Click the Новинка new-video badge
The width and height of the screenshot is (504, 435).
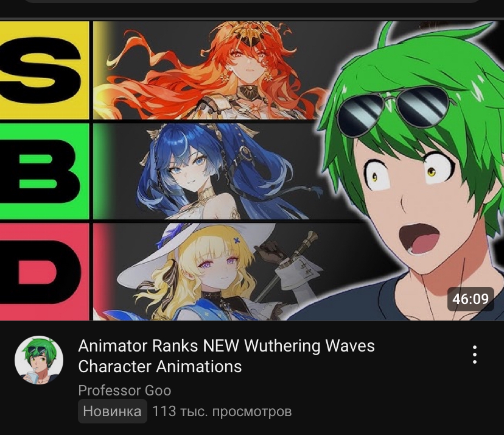[x=112, y=411]
